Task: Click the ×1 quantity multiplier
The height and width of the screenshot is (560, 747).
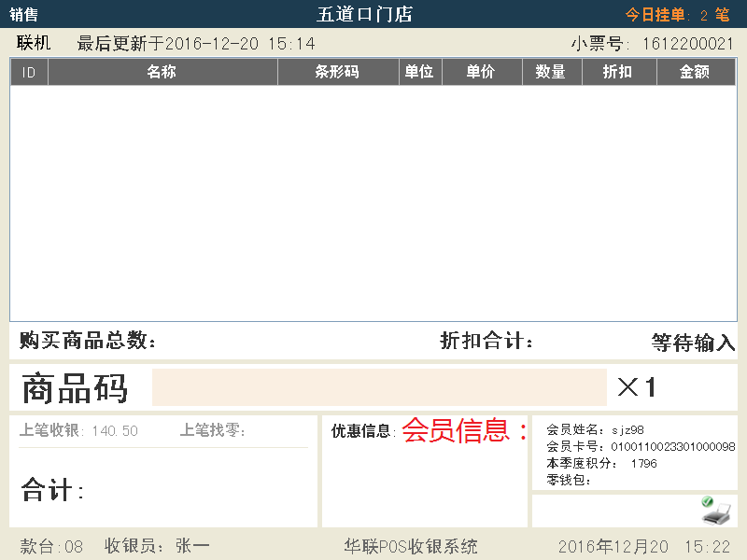Action: pyautogui.click(x=637, y=386)
